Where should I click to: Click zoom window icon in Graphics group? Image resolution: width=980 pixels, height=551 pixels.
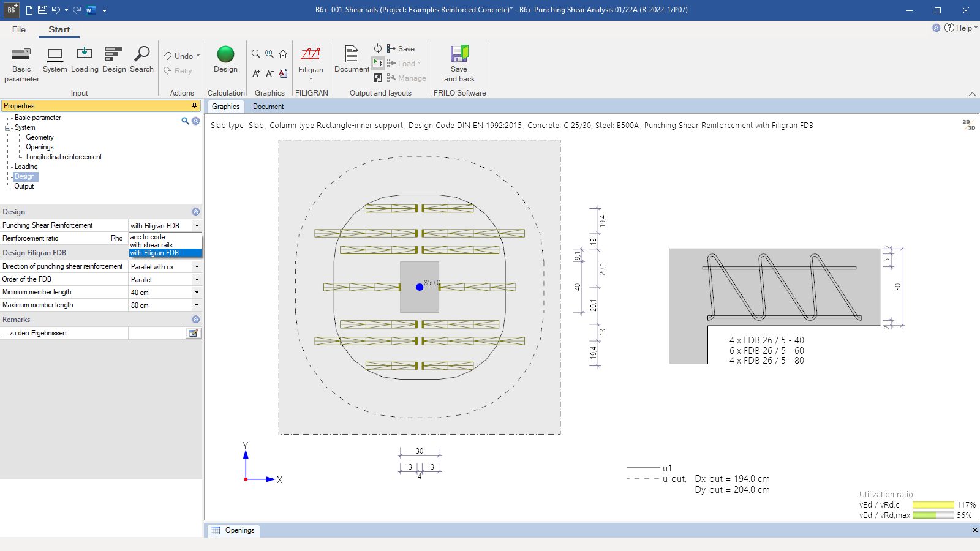(269, 54)
